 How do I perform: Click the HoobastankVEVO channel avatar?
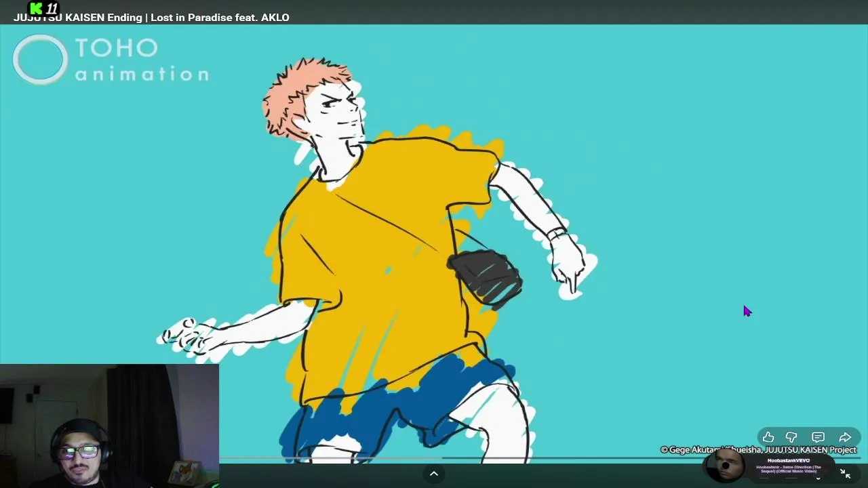[725, 466]
